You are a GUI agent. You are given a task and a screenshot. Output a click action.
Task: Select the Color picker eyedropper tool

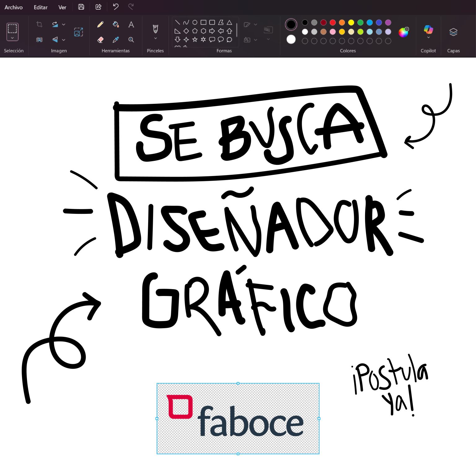tap(116, 40)
